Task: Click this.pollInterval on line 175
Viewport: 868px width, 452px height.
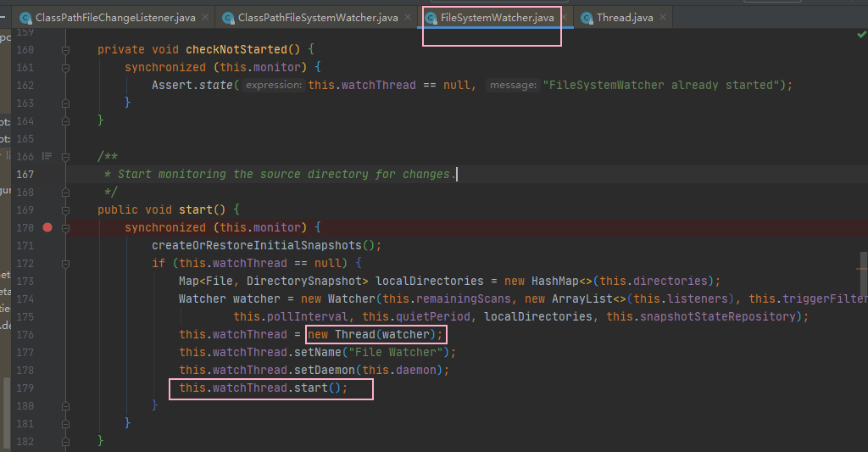Action: pos(290,317)
